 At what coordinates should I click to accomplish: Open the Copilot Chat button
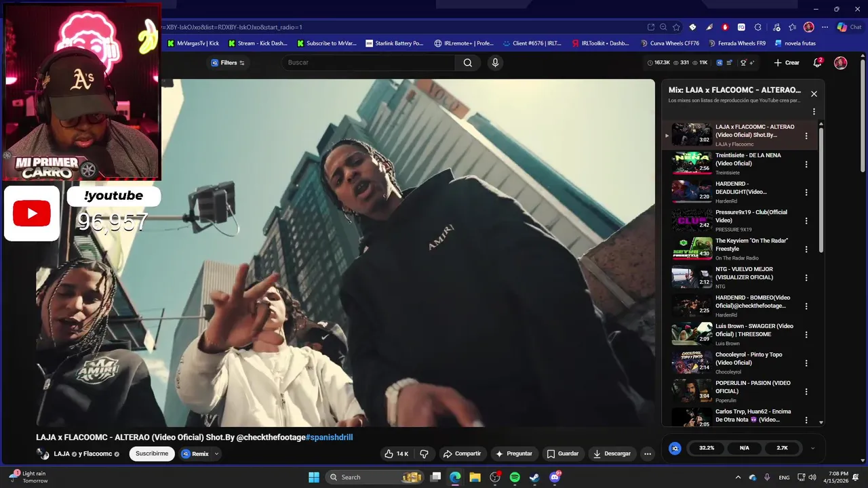tap(849, 27)
